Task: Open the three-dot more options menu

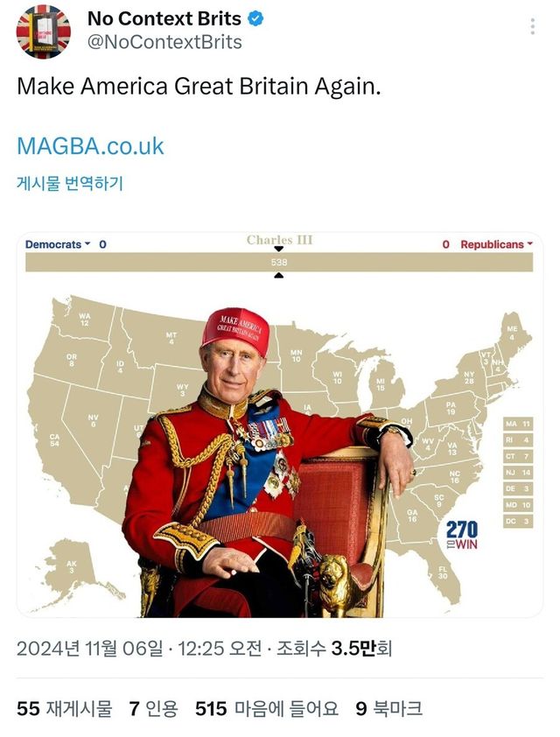Action: pyautogui.click(x=532, y=27)
